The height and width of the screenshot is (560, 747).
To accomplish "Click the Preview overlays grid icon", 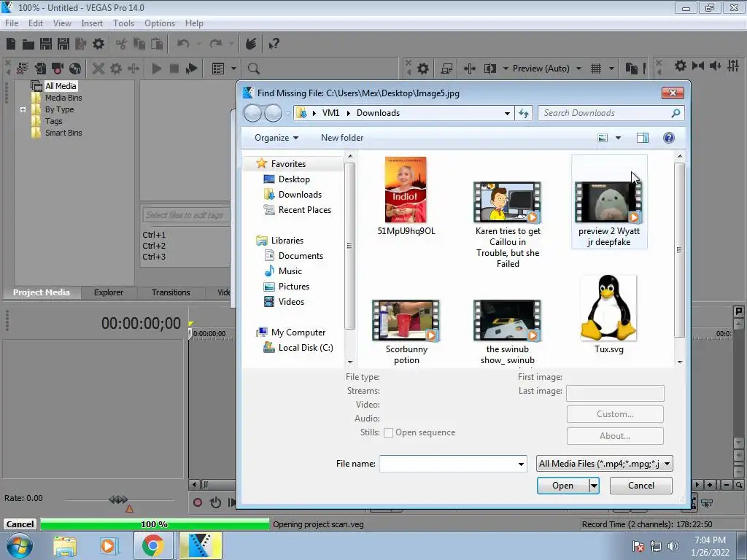I will click(595, 69).
